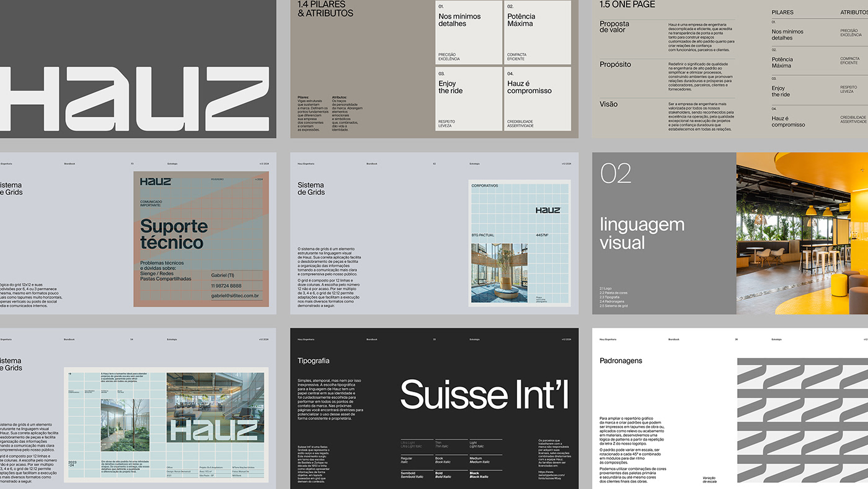Click the 'Propósito' label
This screenshot has width=868, height=489.
[615, 64]
